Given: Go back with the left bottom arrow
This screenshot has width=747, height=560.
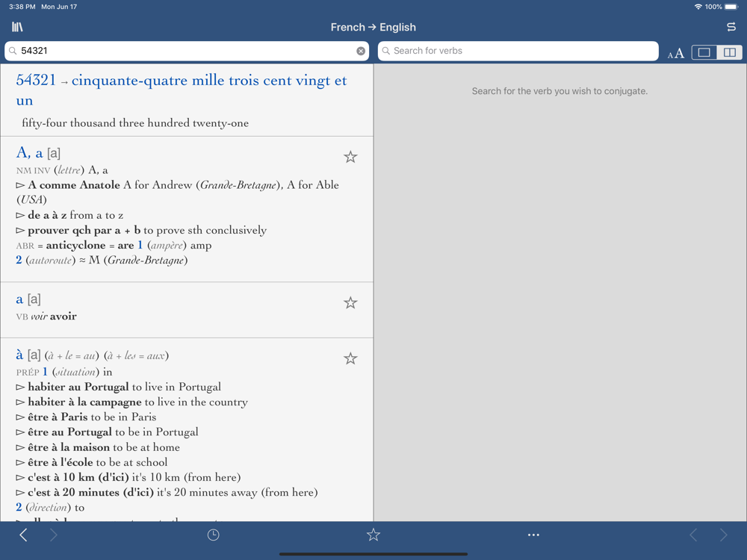Looking at the screenshot, I should [23, 535].
